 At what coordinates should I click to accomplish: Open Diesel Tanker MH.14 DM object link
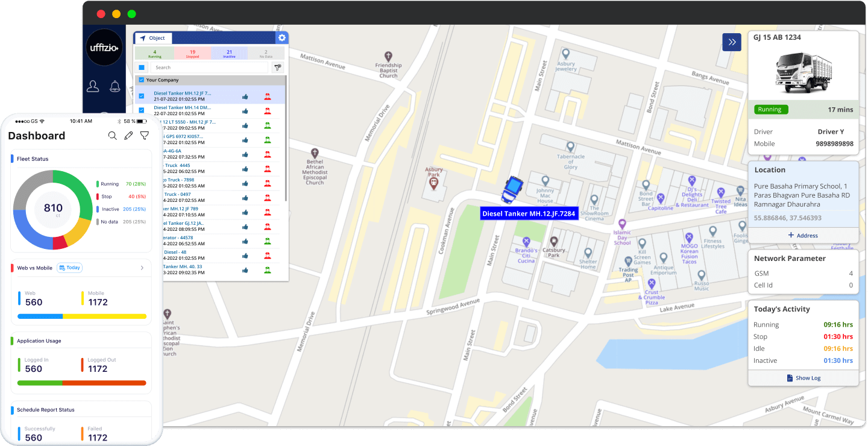[182, 108]
